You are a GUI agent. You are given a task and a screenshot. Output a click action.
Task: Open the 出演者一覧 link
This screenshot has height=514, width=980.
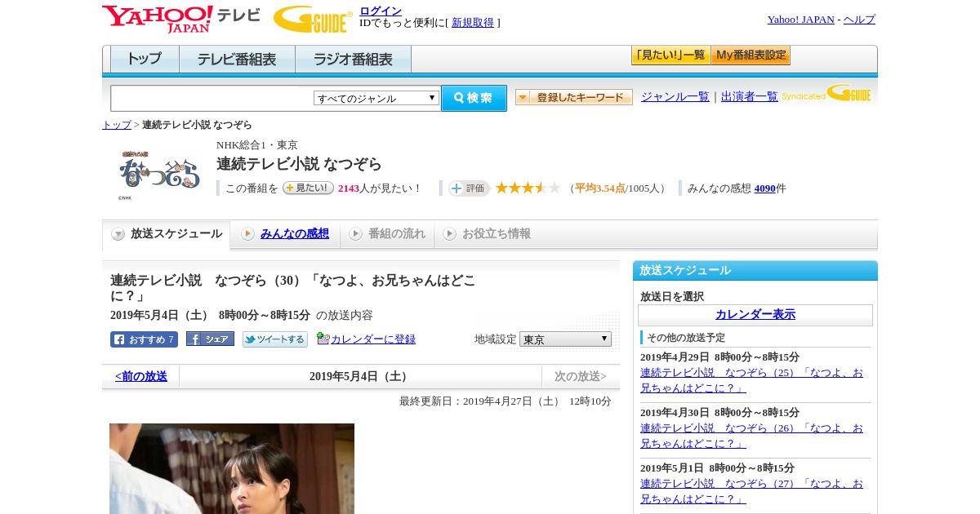[750, 97]
